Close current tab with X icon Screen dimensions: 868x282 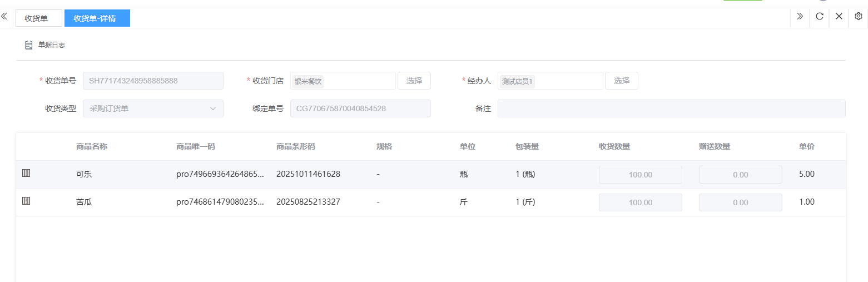coord(839,17)
